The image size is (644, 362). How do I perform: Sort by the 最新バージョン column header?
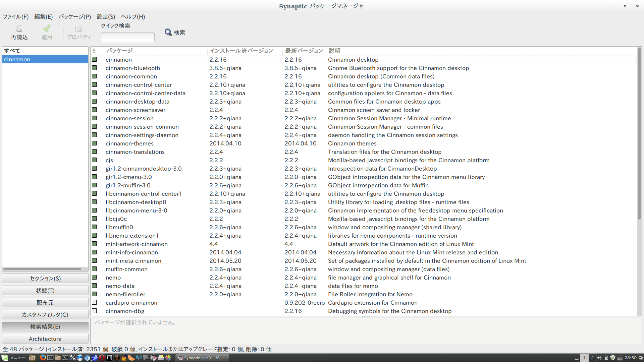[304, 51]
